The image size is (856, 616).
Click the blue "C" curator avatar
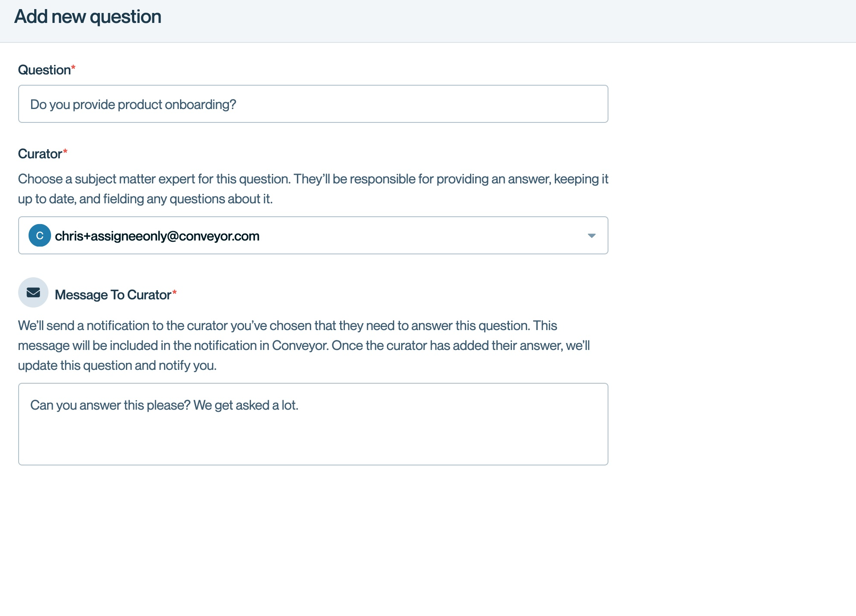coord(39,236)
